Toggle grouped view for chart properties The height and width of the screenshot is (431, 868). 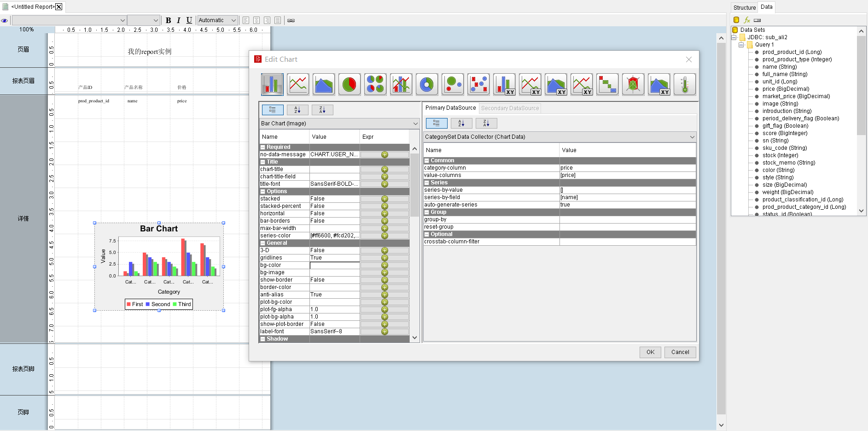click(x=273, y=110)
